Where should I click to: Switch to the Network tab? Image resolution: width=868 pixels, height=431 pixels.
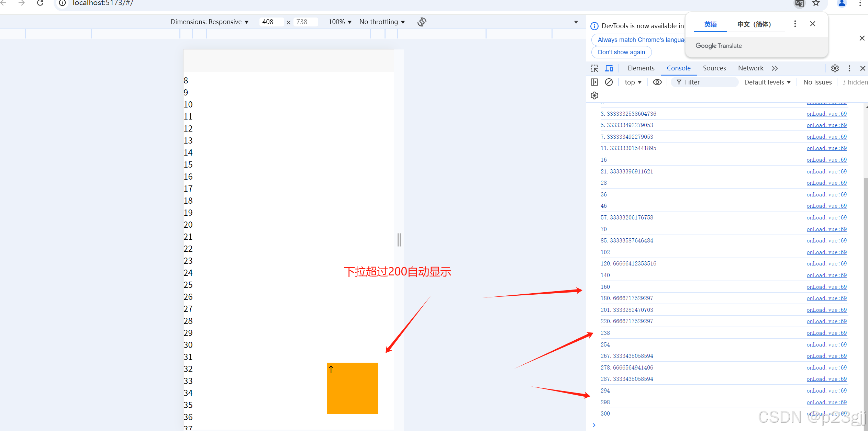tap(750, 68)
